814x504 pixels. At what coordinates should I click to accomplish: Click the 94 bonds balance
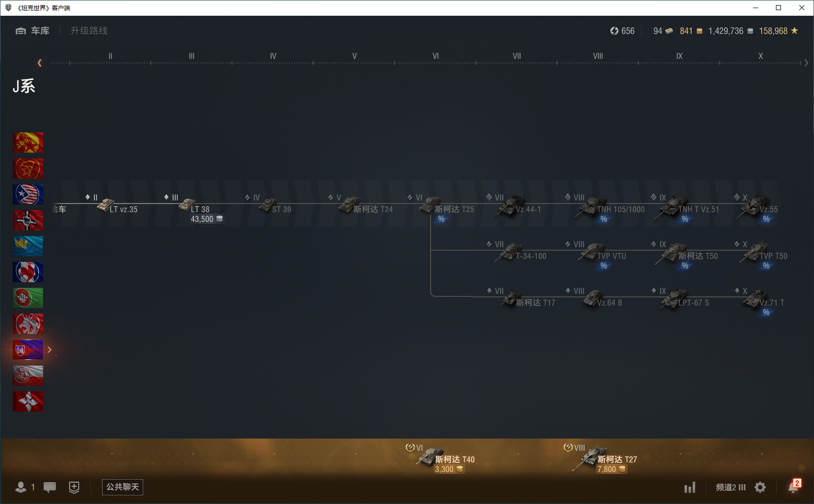(x=663, y=31)
